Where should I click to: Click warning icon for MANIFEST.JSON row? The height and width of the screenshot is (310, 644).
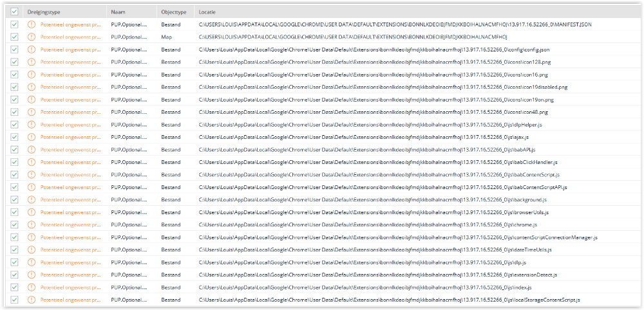pyautogui.click(x=32, y=24)
